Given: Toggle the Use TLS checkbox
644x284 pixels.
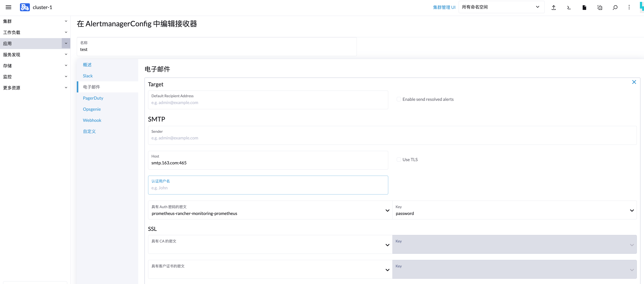Looking at the screenshot, I should pyautogui.click(x=399, y=160).
